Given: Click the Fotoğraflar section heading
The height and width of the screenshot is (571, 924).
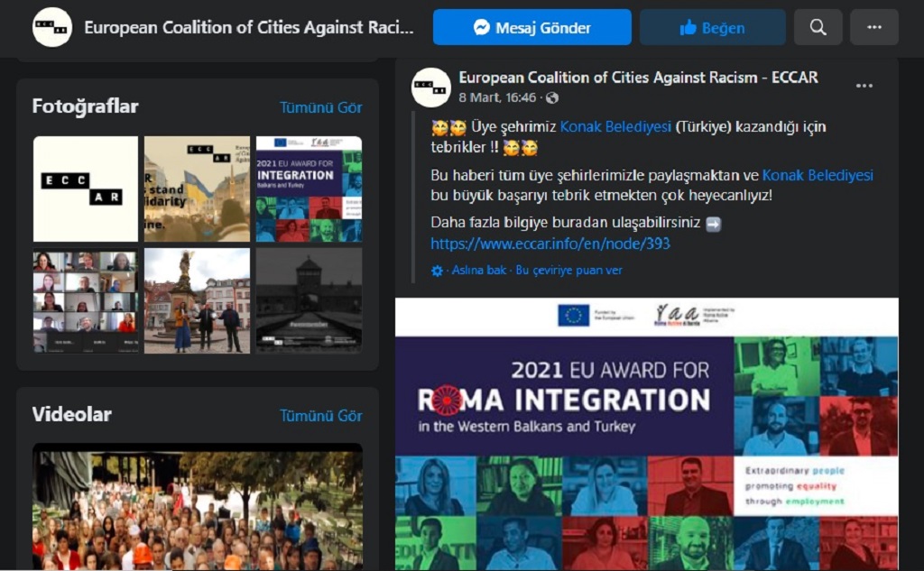Looking at the screenshot, I should [x=85, y=106].
